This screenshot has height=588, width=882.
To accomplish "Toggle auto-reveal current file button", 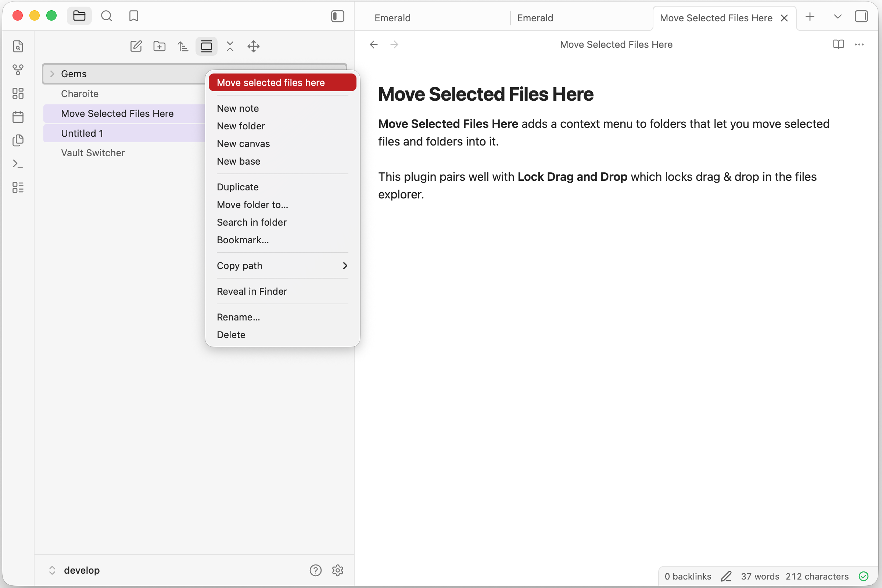I will click(x=206, y=47).
